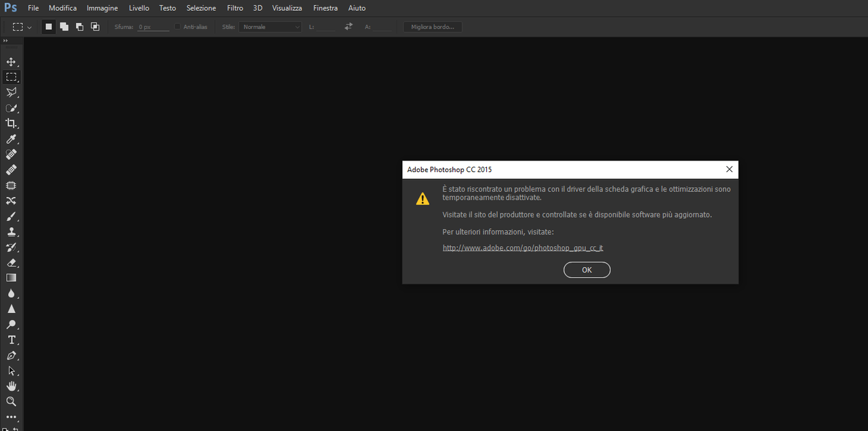
Task: Click the A height input field
Action: point(382,26)
